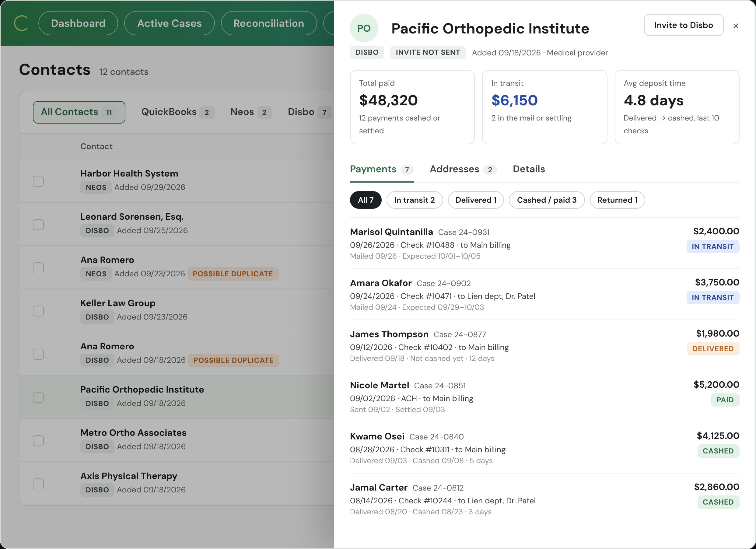756x549 pixels.
Task: Click the PO avatar circle
Action: 364,28
